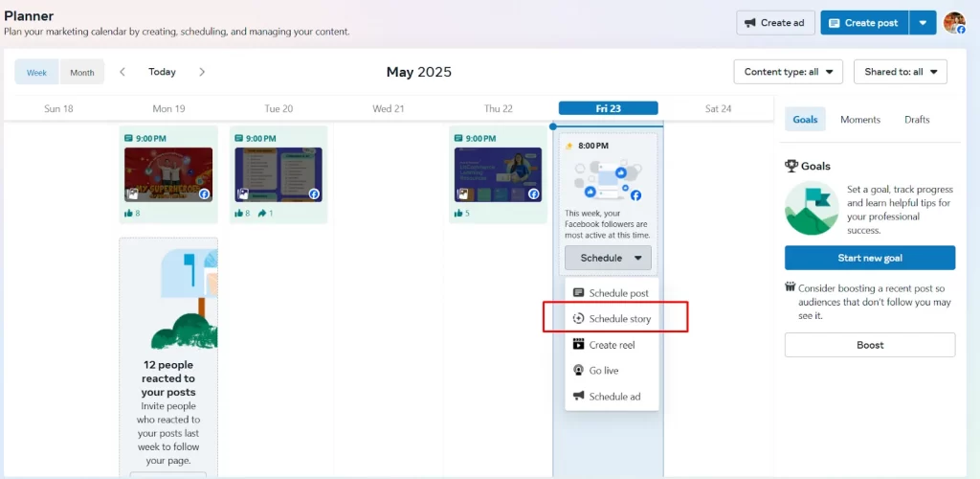The image size is (980, 479).
Task: Click the Create ad button
Action: tap(775, 22)
